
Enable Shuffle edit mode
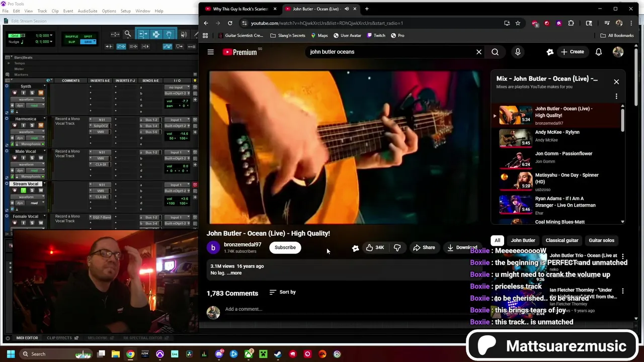click(x=71, y=36)
